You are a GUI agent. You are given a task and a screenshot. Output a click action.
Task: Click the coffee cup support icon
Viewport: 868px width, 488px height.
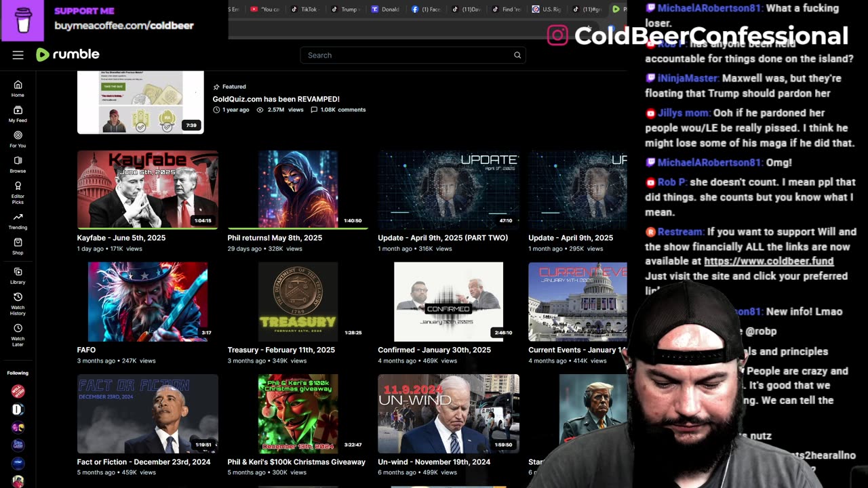coord(22,20)
